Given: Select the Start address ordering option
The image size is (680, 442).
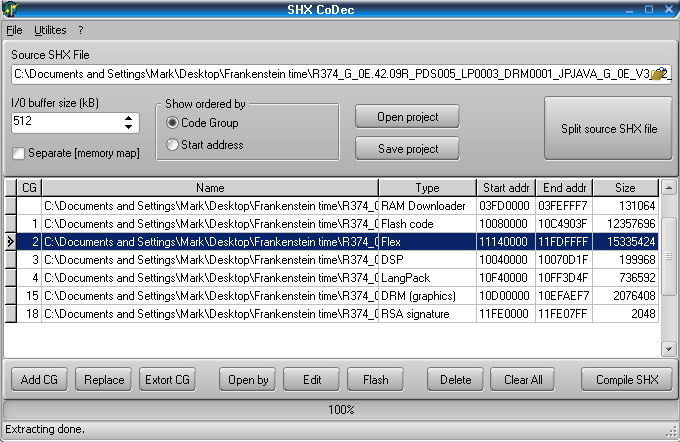Looking at the screenshot, I should click(x=172, y=144).
